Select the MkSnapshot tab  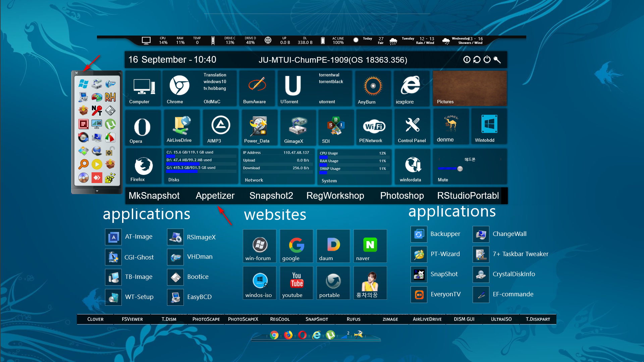(x=154, y=195)
